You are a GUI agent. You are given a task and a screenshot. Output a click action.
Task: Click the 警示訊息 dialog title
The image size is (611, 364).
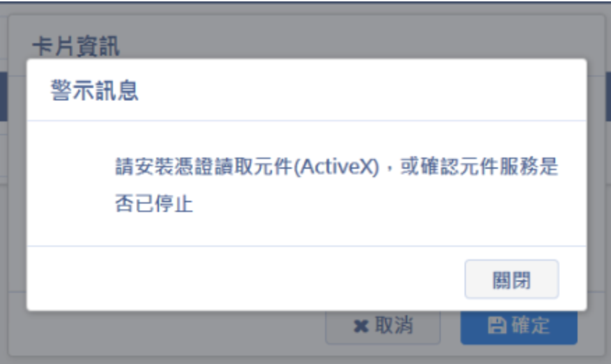[x=94, y=91]
